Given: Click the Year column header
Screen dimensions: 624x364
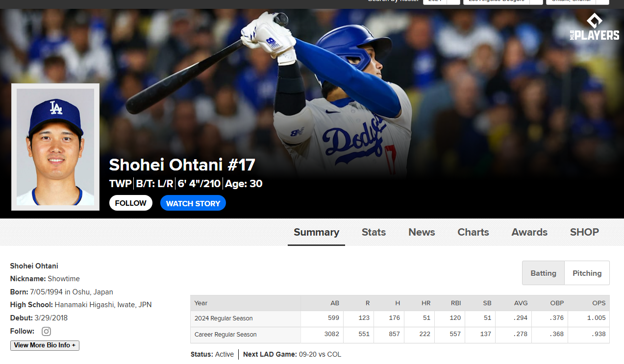Looking at the screenshot, I should (x=201, y=303).
